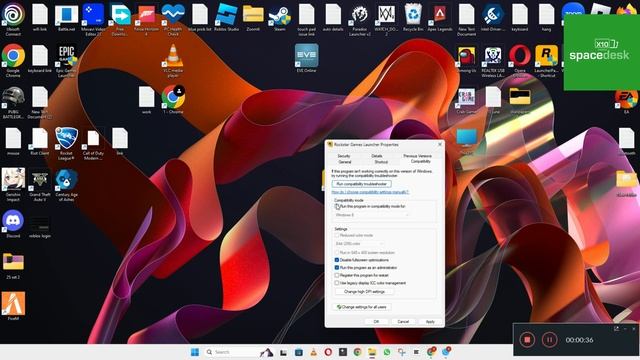Select the Google Chrome desktop shortcut

13,60
